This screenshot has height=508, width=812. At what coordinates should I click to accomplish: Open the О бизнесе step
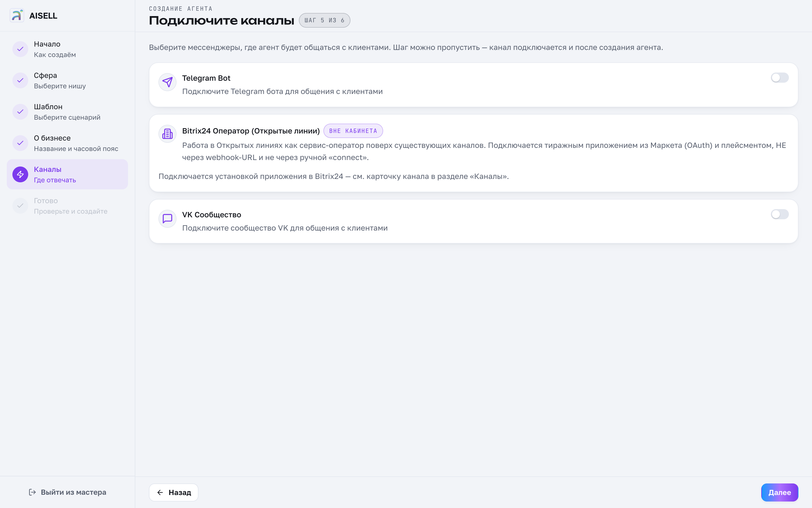[67, 143]
